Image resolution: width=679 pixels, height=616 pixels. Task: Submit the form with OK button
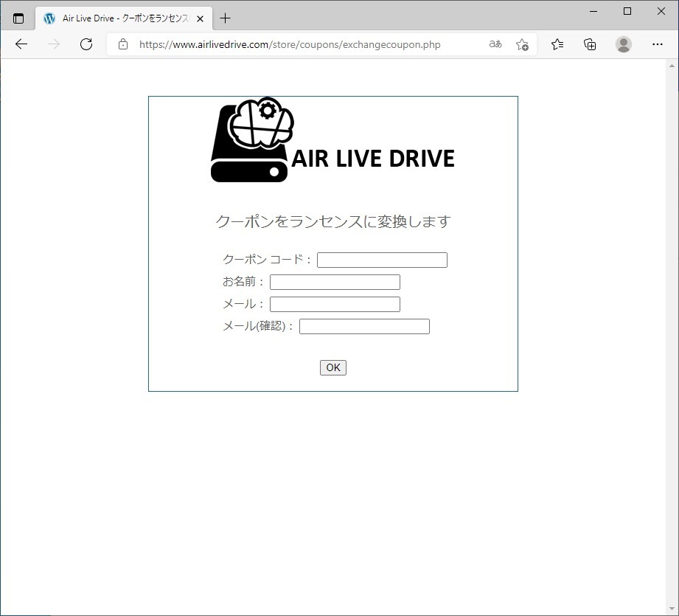(333, 368)
